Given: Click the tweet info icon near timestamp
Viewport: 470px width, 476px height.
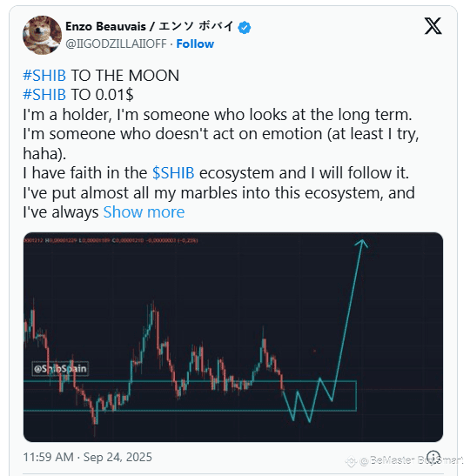Looking at the screenshot, I should (x=433, y=457).
